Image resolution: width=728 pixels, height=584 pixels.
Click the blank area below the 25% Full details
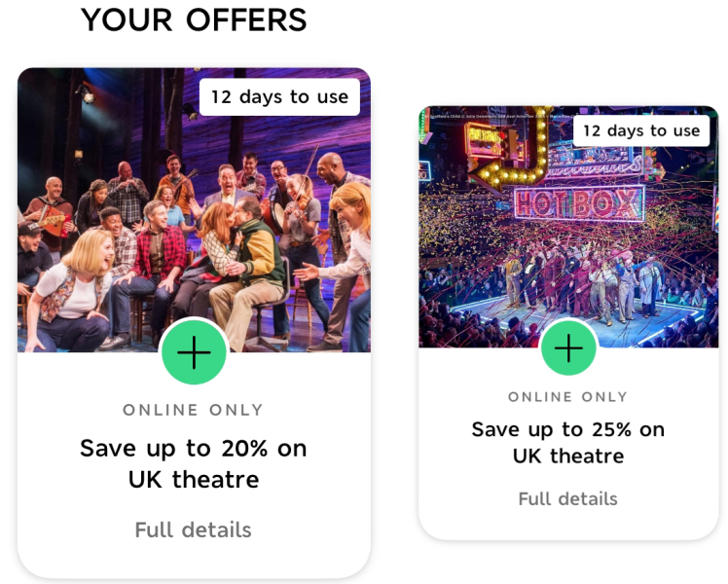(x=567, y=524)
